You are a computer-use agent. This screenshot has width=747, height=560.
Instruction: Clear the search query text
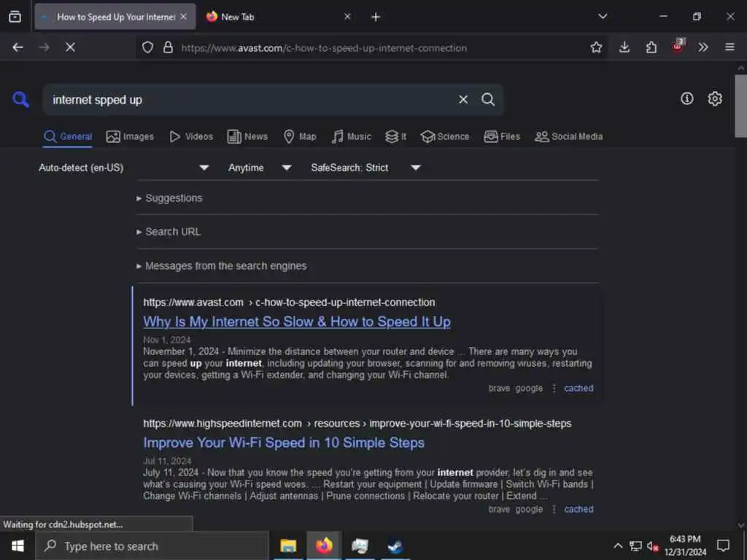click(x=463, y=99)
